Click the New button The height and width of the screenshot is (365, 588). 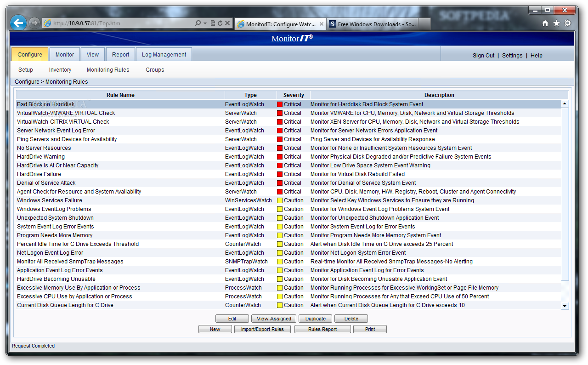215,329
